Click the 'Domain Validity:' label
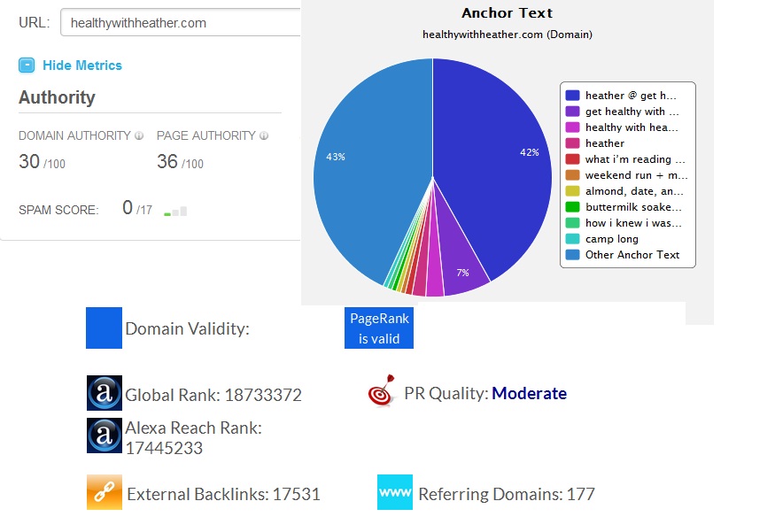 coord(187,328)
